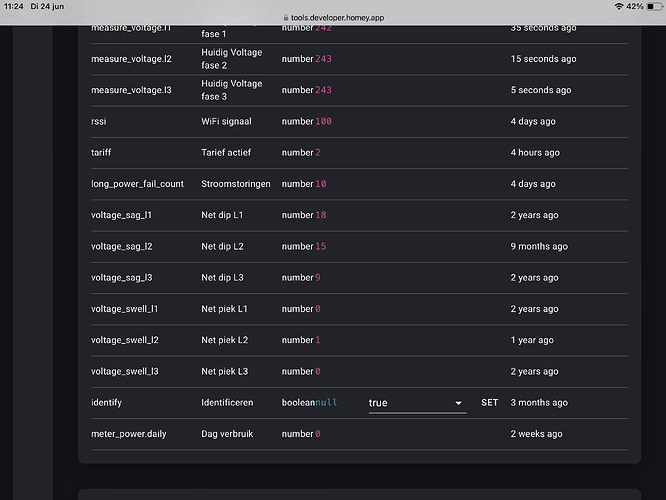Click the 'Identificeren' title text
Image resolution: width=666 pixels, height=500 pixels.
227,403
